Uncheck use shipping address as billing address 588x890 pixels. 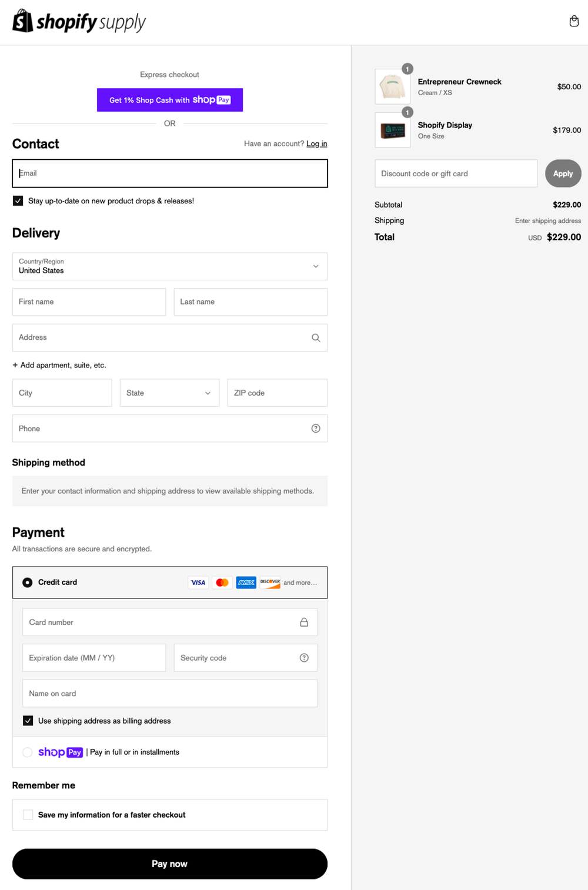tap(28, 720)
